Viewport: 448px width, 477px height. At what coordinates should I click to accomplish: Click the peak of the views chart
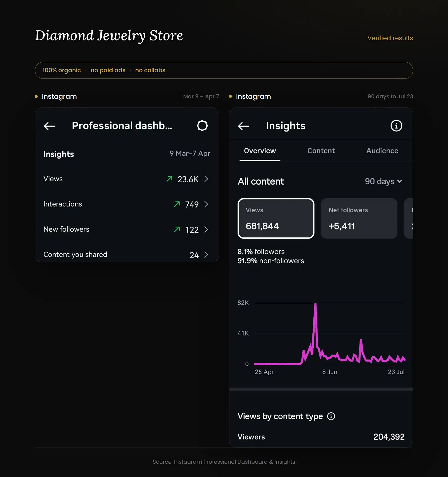(315, 304)
